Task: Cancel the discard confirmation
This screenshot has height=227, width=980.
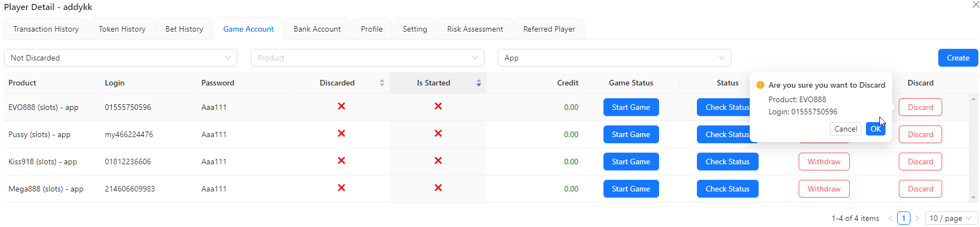Action: (845, 129)
